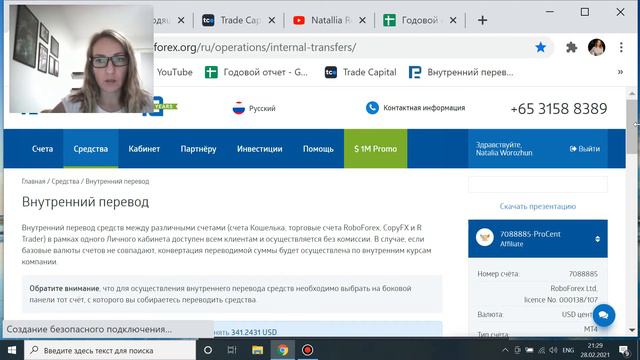Viewport: 640px width, 360px height.
Task: Open the Trade Cap browser tab
Action: (x=233, y=20)
